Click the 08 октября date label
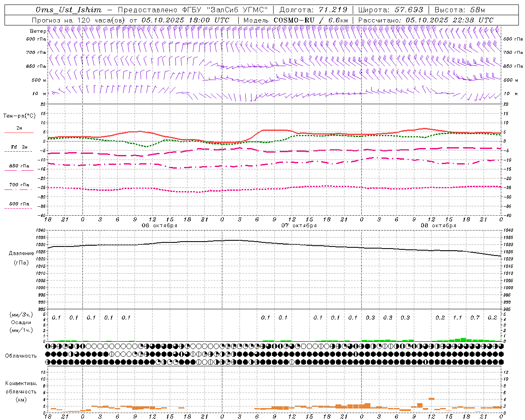 point(438,226)
